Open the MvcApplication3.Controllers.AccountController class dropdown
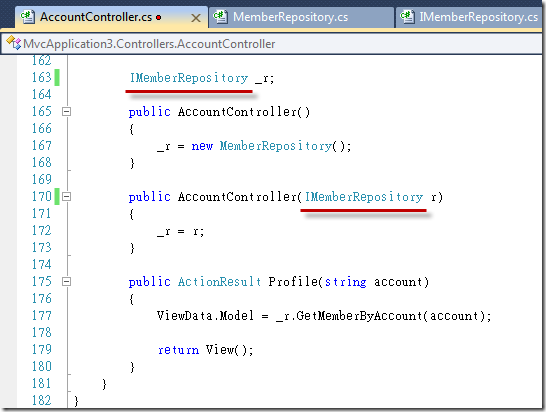The width and height of the screenshot is (546, 412). (272, 44)
